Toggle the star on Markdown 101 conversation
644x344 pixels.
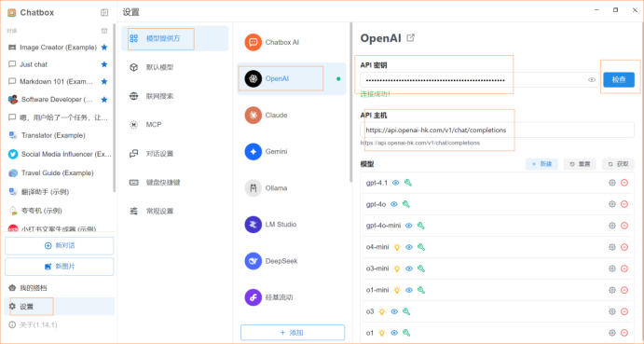click(104, 81)
